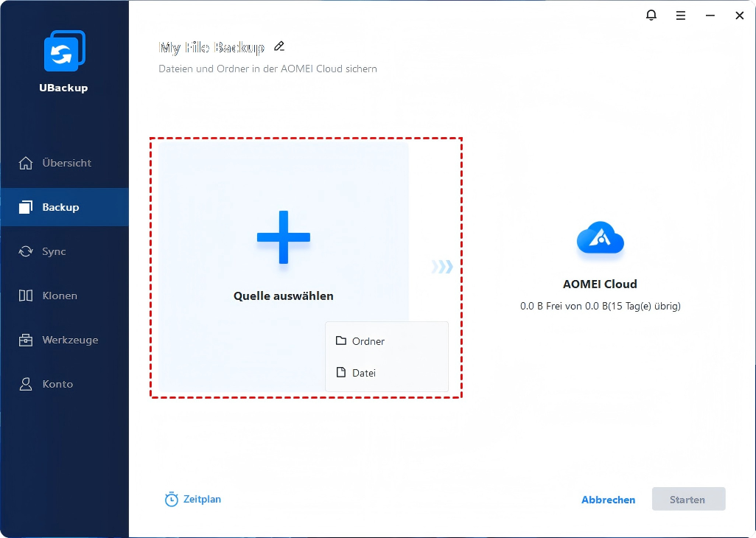The height and width of the screenshot is (538, 756).
Task: Choose Ordner from the source popup
Action: [368, 341]
